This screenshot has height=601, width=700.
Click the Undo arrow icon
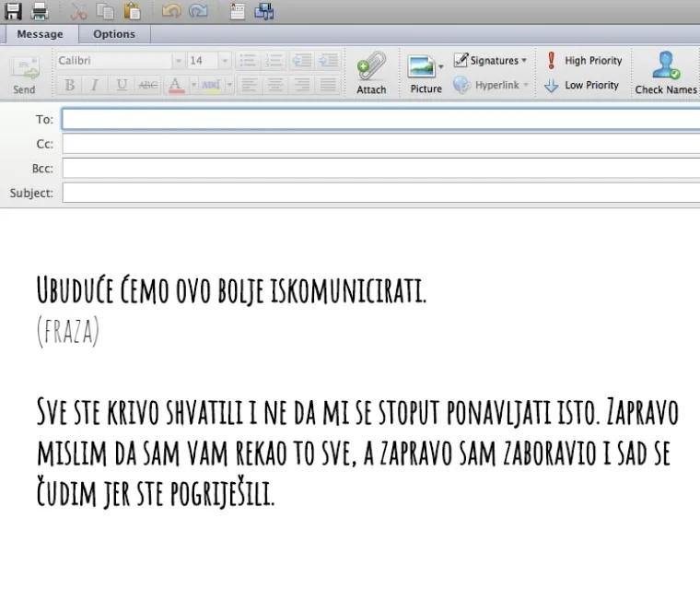coord(171,11)
